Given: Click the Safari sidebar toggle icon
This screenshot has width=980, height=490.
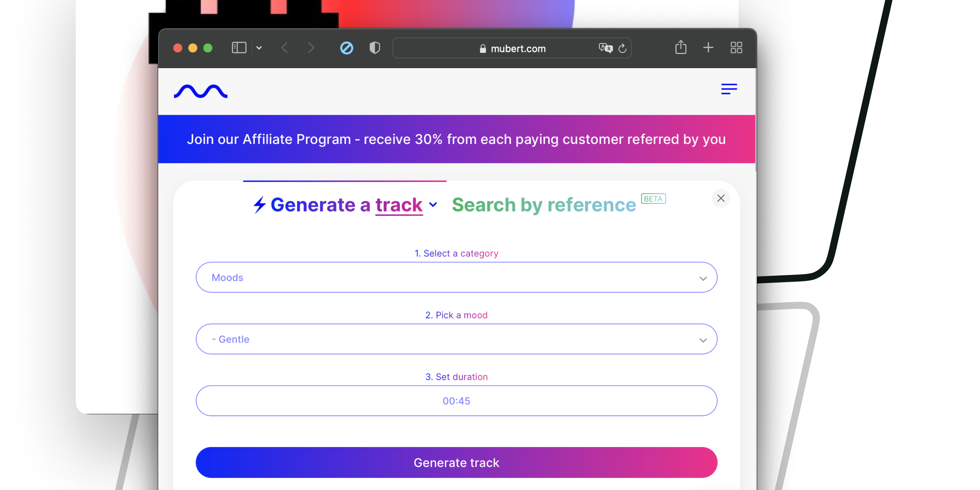Looking at the screenshot, I should (x=239, y=48).
